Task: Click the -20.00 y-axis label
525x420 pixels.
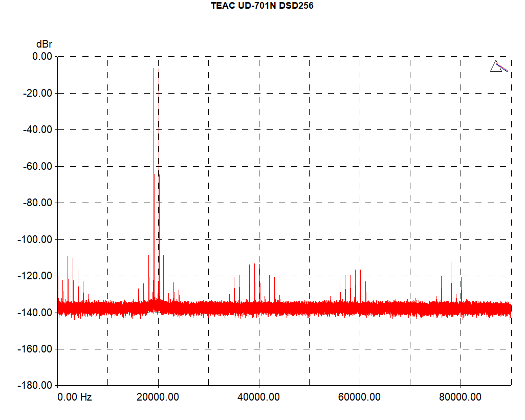Action: pos(37,93)
